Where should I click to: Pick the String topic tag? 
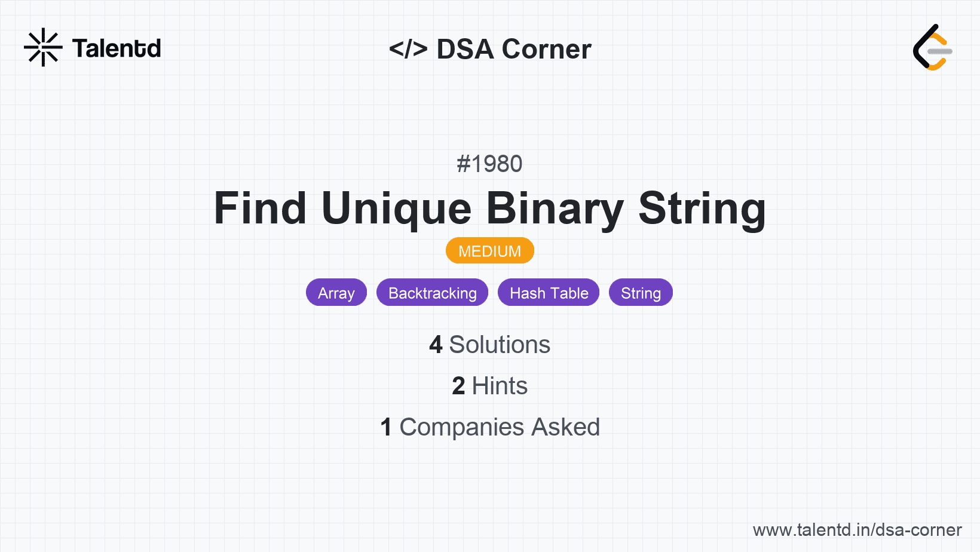pyautogui.click(x=641, y=293)
